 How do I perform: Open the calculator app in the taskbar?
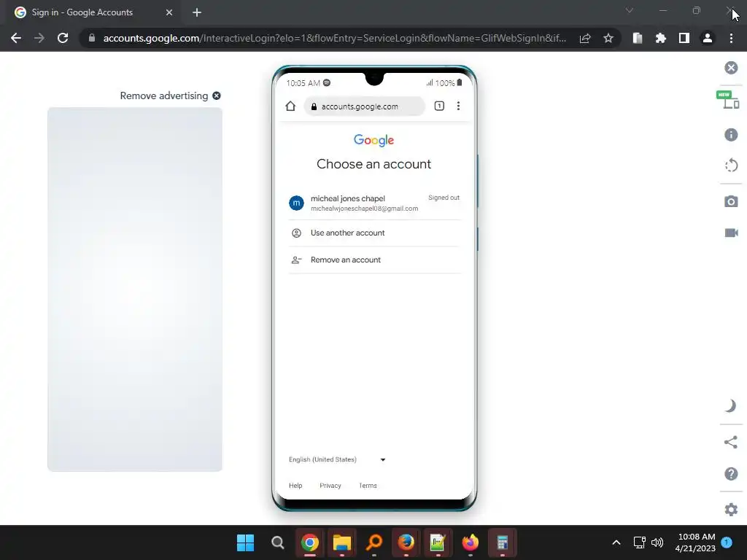tap(503, 542)
